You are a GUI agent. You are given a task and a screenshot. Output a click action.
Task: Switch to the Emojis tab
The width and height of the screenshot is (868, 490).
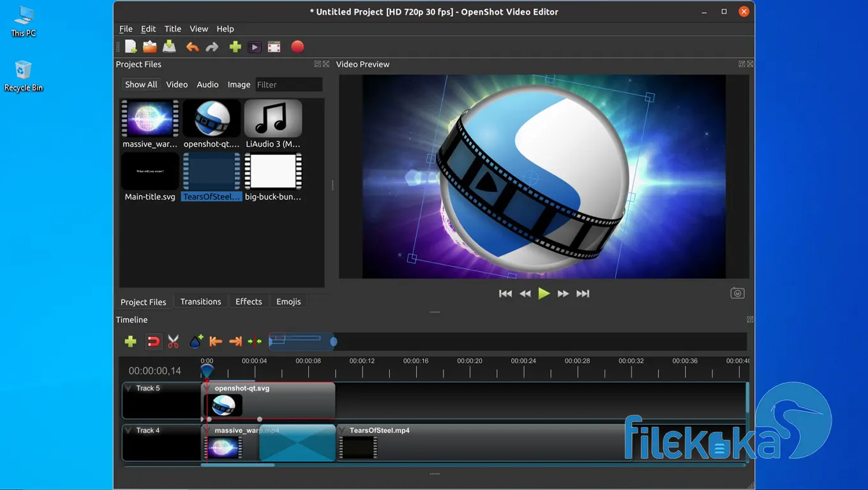(288, 301)
